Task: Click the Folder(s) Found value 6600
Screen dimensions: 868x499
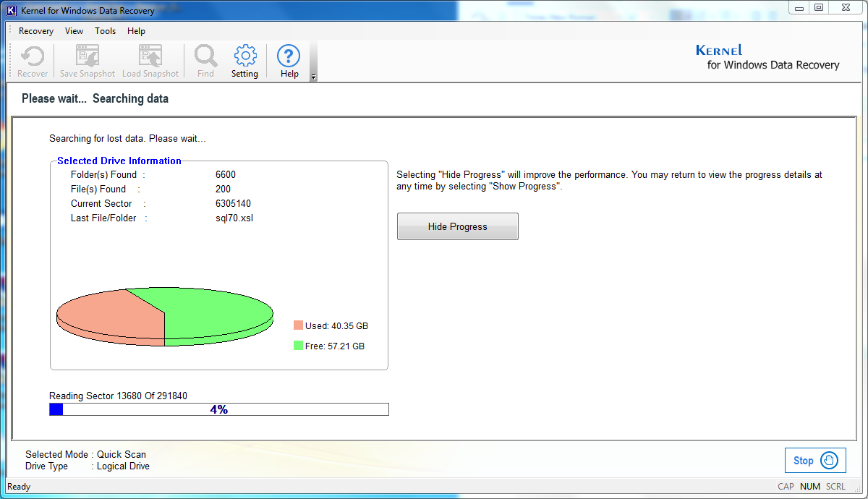Action: coord(226,174)
